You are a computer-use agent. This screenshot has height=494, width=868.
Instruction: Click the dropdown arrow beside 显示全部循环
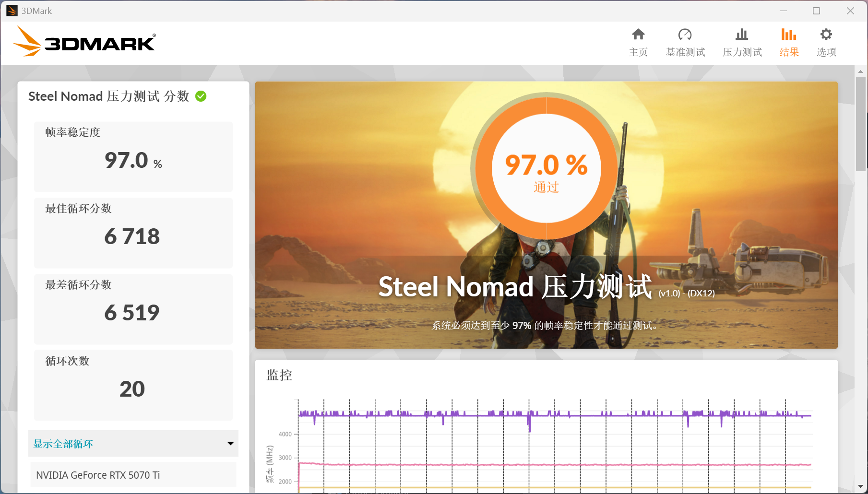(230, 444)
